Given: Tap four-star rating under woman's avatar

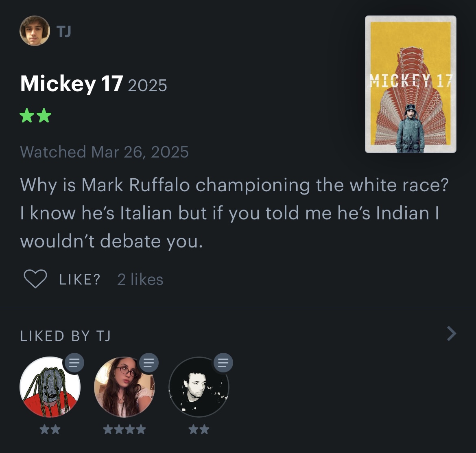Looking at the screenshot, I should pos(124,430).
